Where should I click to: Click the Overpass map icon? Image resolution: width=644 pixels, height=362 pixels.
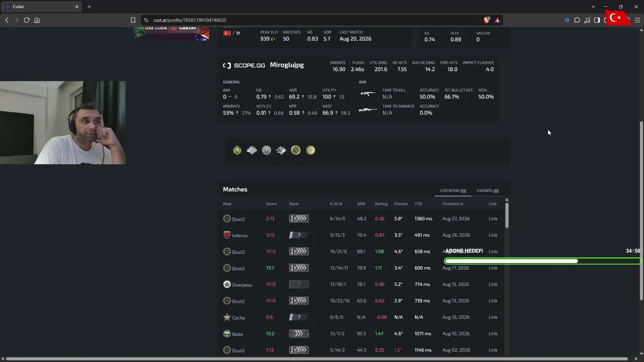coord(227,285)
